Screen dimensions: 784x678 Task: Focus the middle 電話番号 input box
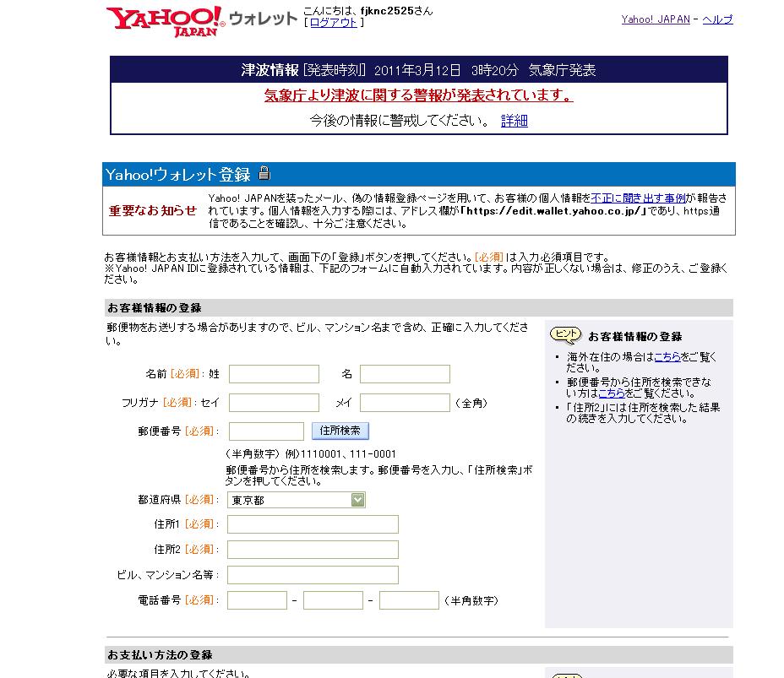(x=333, y=600)
